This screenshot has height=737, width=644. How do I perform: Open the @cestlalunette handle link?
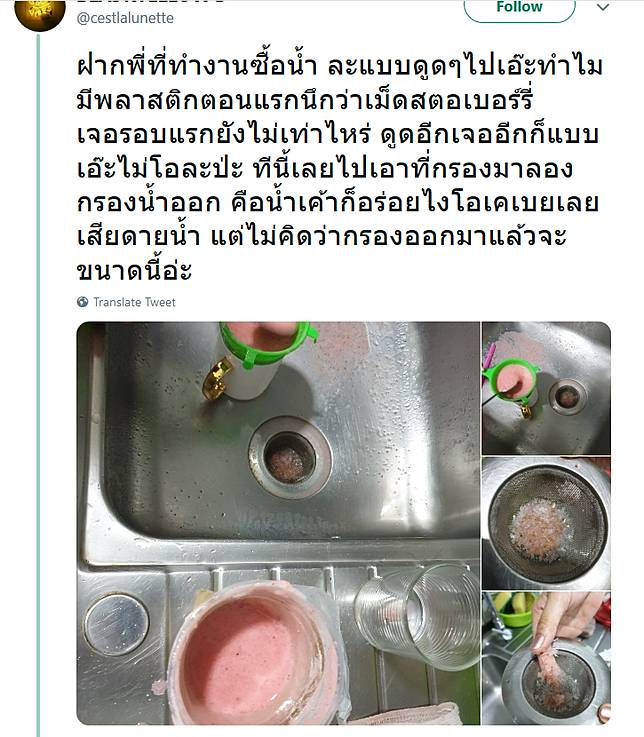click(x=125, y=18)
